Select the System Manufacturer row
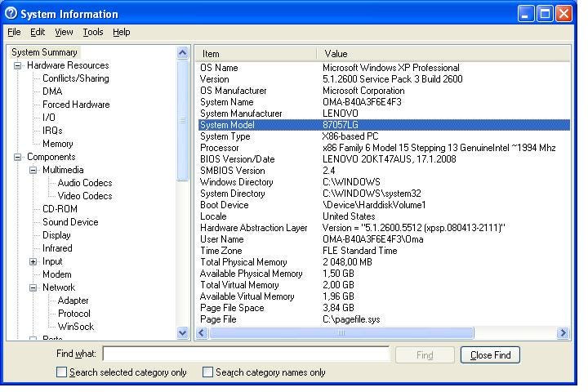 click(x=384, y=114)
